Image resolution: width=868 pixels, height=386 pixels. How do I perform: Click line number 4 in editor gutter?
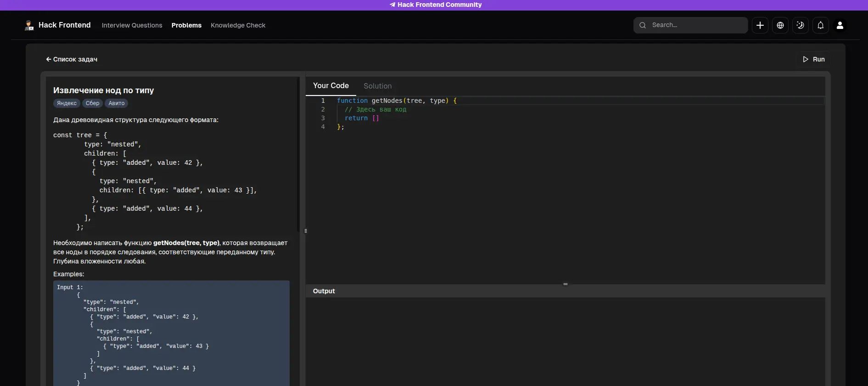point(323,127)
